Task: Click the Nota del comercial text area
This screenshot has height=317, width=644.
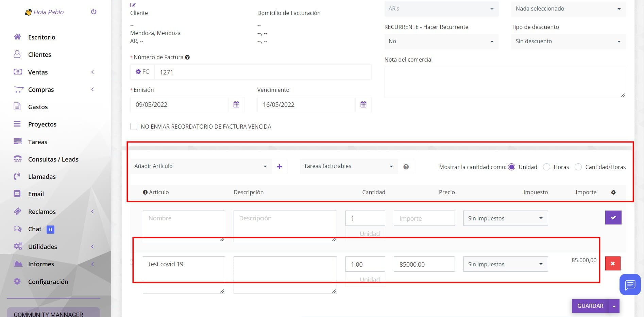Action: (505, 82)
